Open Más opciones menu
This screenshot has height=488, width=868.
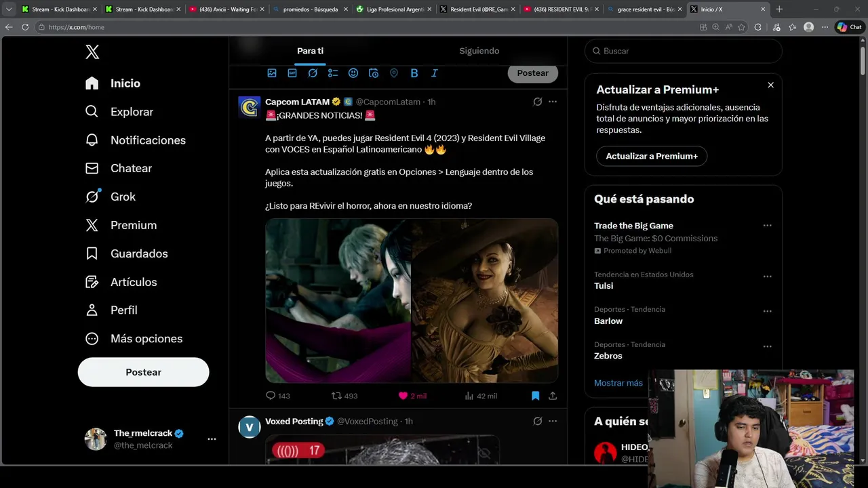134,338
